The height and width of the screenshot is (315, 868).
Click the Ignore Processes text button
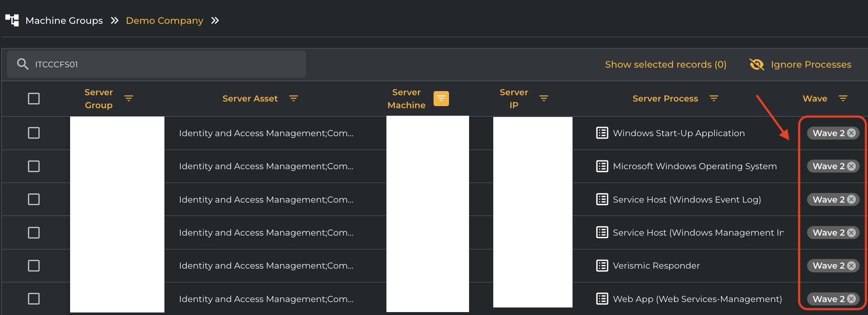[811, 64]
